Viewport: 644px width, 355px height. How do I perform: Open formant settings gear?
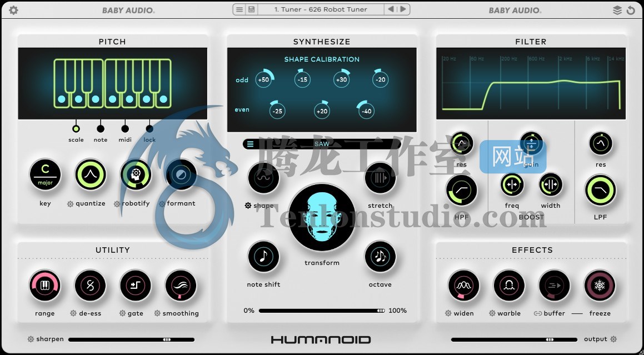[162, 204]
